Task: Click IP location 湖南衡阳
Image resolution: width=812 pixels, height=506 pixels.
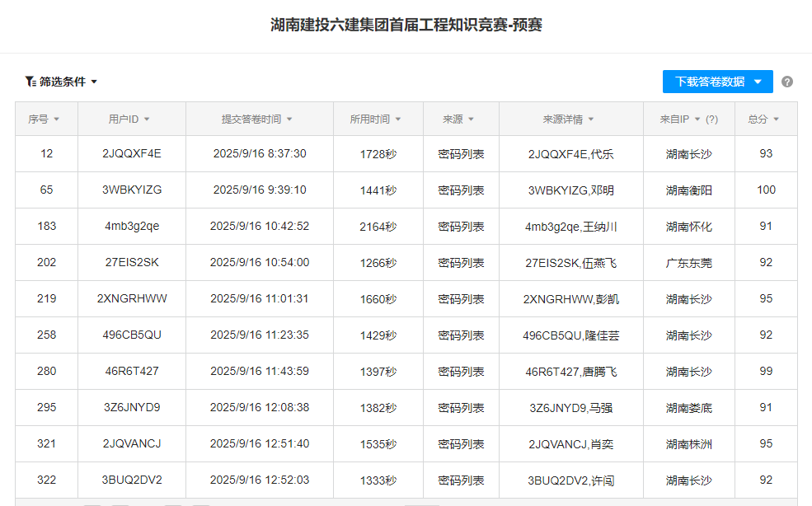Action: [x=688, y=190]
